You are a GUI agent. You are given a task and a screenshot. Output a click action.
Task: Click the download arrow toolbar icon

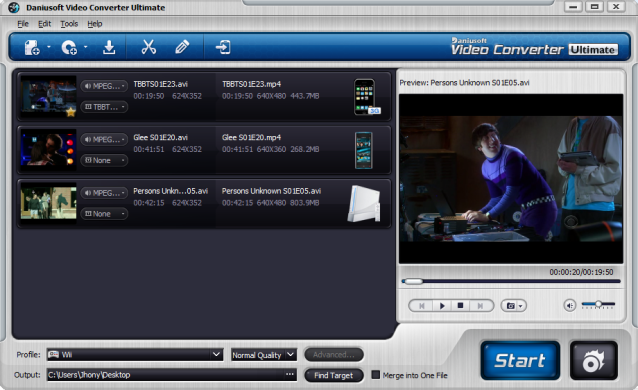pyautogui.click(x=109, y=47)
